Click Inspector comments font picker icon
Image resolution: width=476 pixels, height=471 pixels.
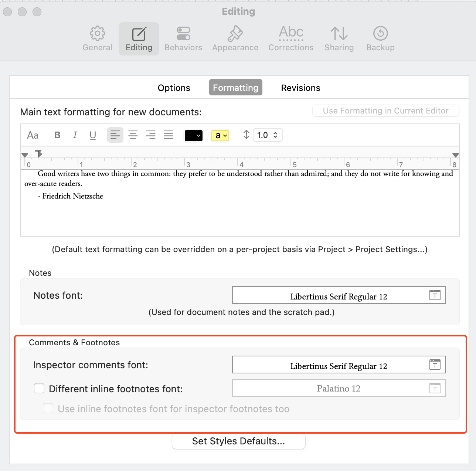point(435,365)
